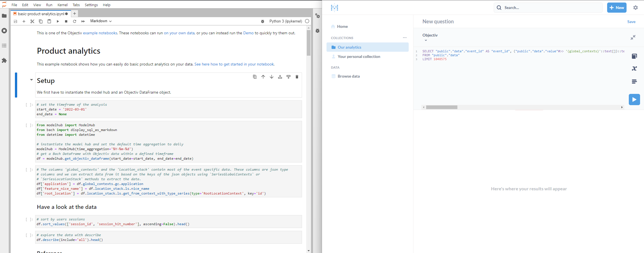The height and width of the screenshot is (253, 644).
Task: Open the Kernel menu
Action: click(x=62, y=5)
